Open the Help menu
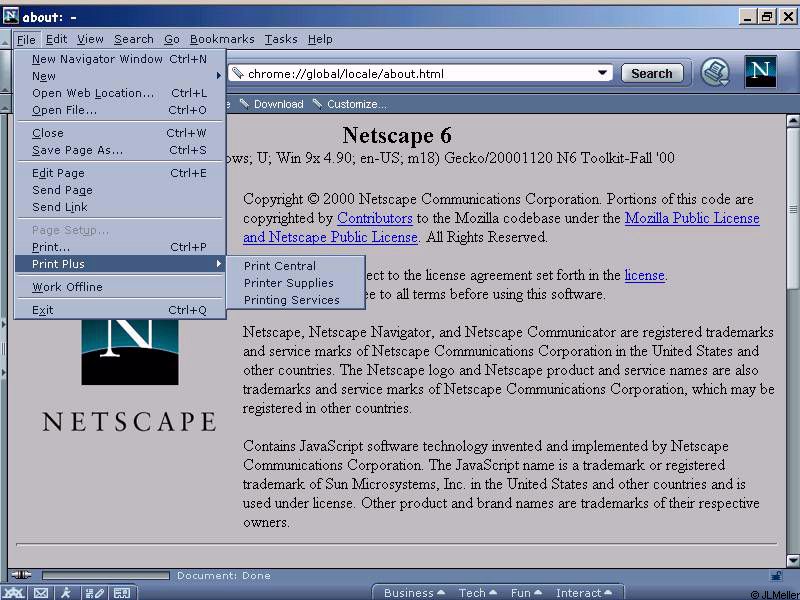The height and width of the screenshot is (600, 800). (x=320, y=39)
